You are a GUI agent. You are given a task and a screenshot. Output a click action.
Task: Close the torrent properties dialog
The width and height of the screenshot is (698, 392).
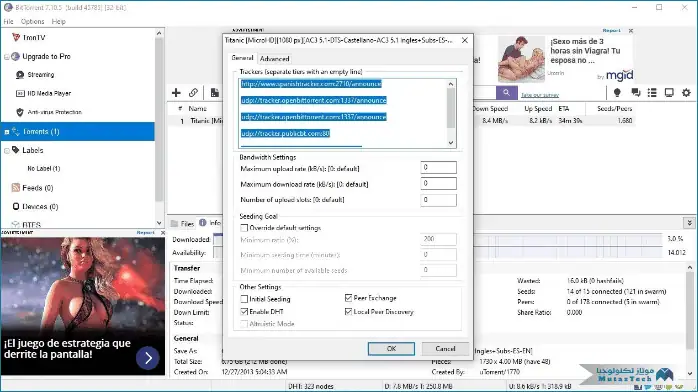point(465,40)
